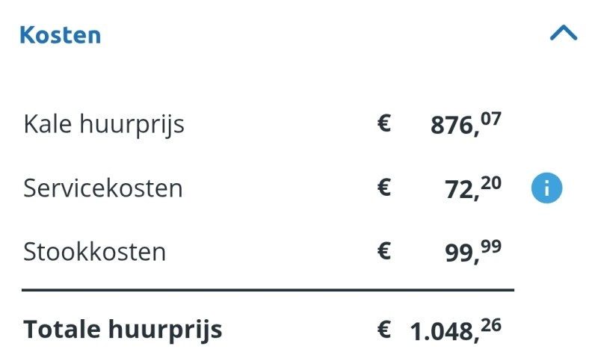This screenshot has width=598, height=364.
Task: Click the euro sign beside Servicekosten
Action: [384, 188]
